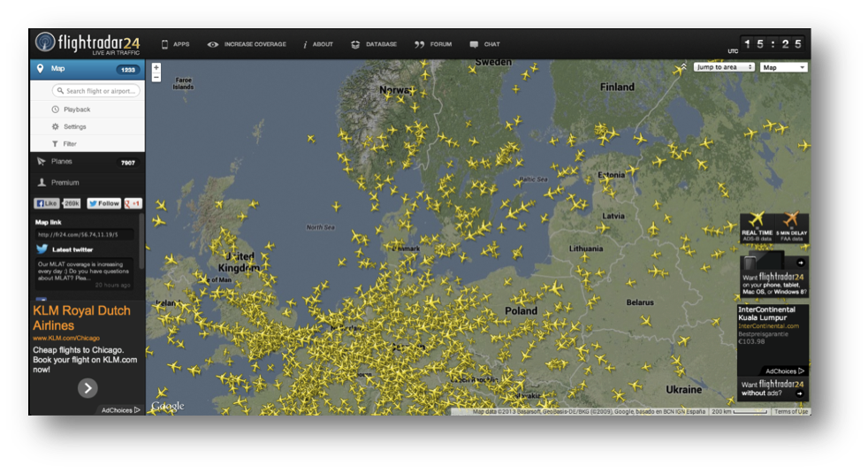
Task: Click the UTC clock display
Action: pos(773,43)
